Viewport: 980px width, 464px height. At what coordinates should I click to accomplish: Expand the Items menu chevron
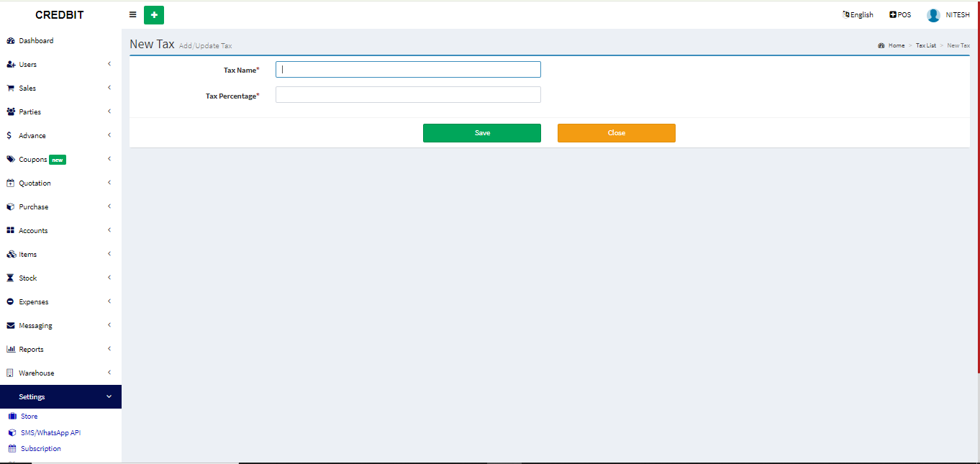[109, 254]
